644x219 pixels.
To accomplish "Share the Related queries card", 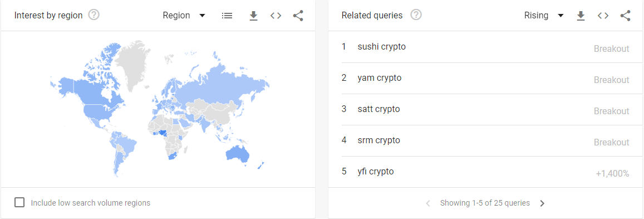I will (625, 16).
